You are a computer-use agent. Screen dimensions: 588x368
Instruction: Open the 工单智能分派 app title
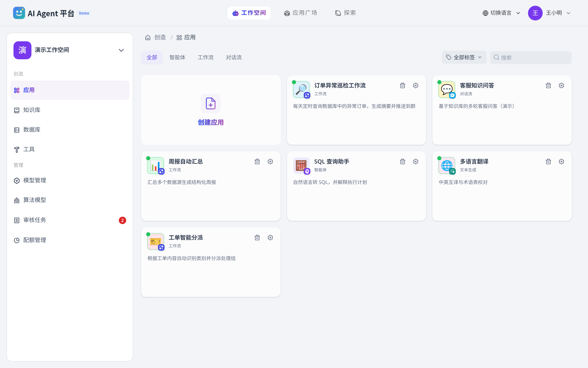[186, 238]
